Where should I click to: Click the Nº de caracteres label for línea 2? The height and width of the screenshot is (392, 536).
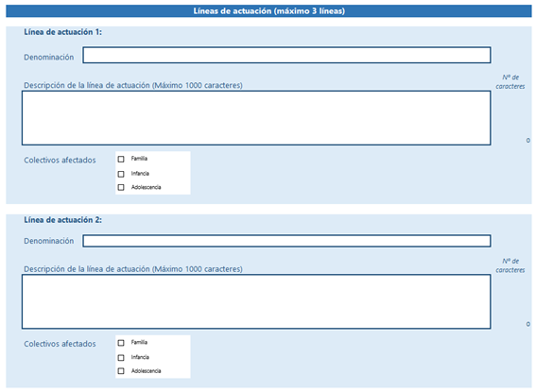510,265
